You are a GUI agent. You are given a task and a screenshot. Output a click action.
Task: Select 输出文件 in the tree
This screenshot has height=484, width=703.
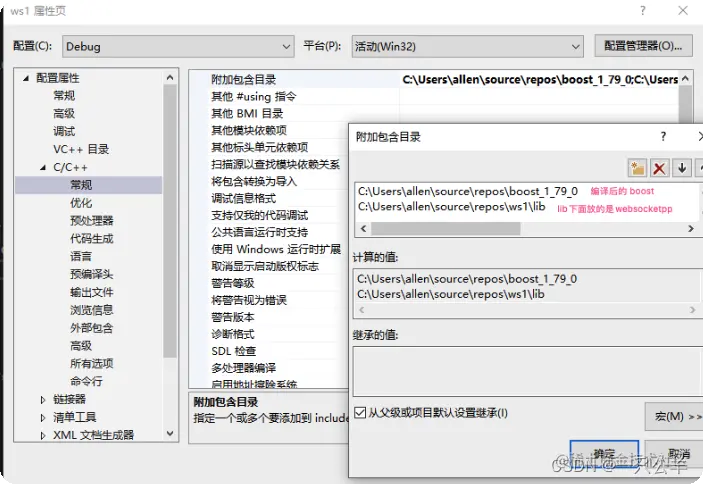tap(91, 292)
